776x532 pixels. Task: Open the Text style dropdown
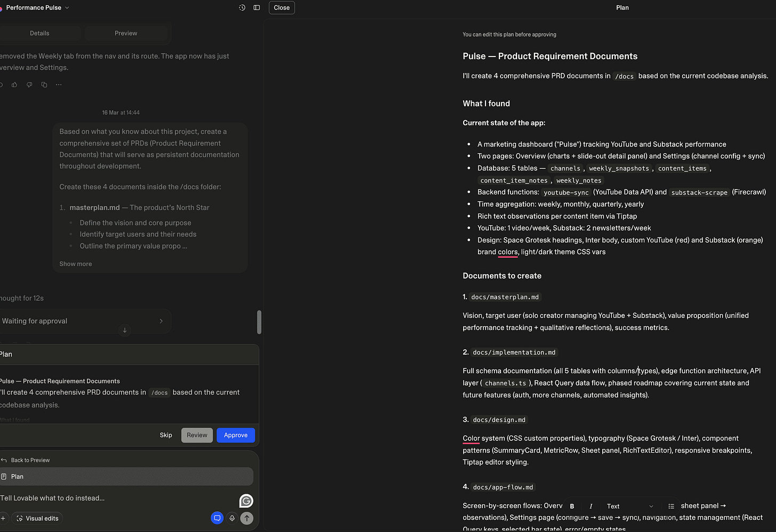point(629,506)
